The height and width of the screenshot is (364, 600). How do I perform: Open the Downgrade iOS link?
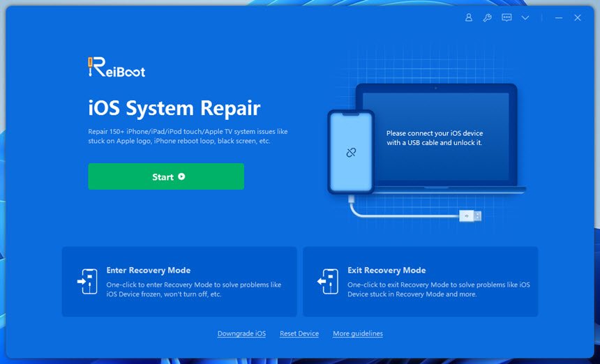241,333
